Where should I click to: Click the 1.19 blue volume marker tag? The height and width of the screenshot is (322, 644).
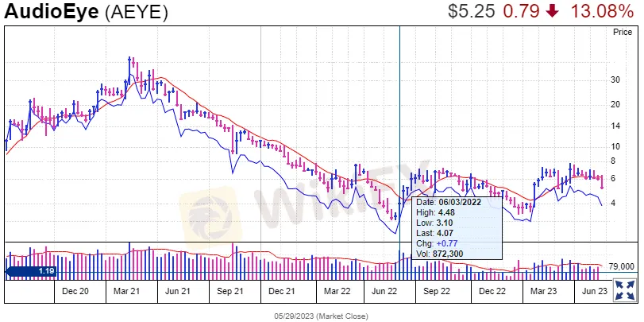[30, 271]
